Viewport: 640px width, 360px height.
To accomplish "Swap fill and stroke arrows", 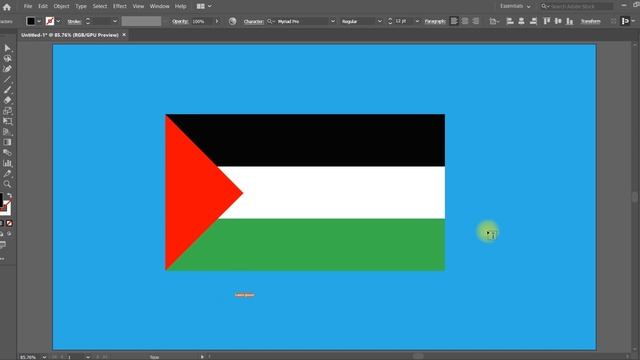I will click(x=9, y=196).
